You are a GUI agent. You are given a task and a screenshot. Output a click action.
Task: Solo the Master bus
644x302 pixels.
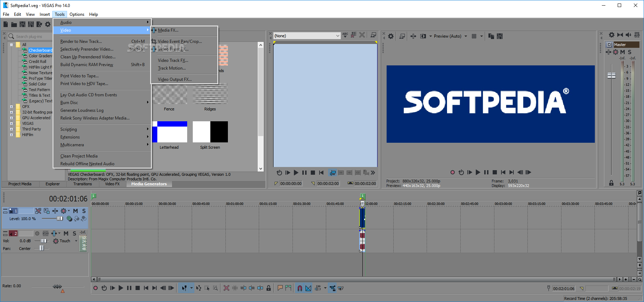(x=630, y=52)
